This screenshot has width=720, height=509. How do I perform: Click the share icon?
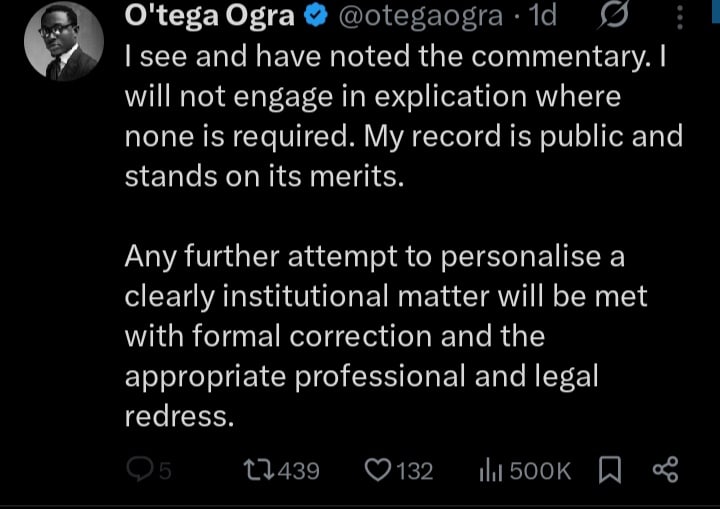[664, 469]
